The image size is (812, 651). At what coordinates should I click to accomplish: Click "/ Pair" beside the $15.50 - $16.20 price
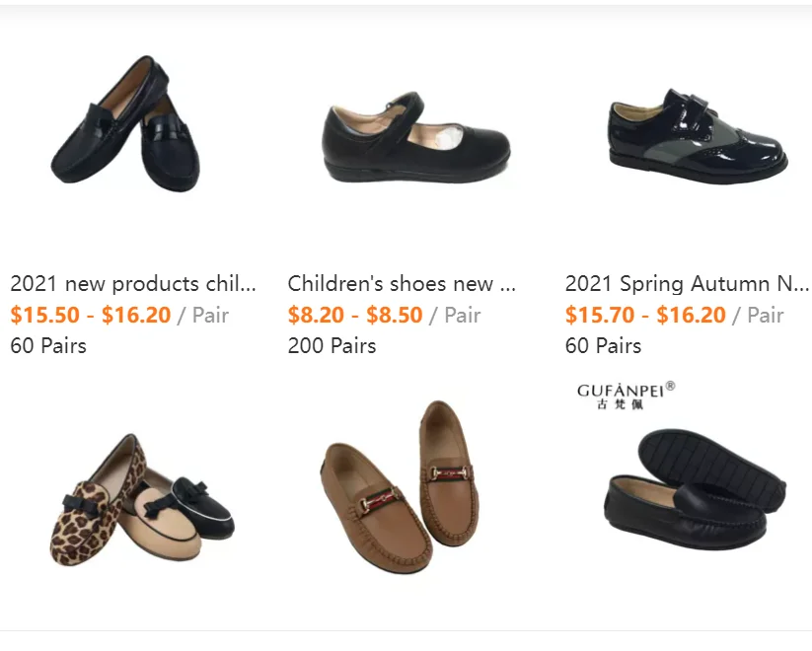pyautogui.click(x=203, y=316)
